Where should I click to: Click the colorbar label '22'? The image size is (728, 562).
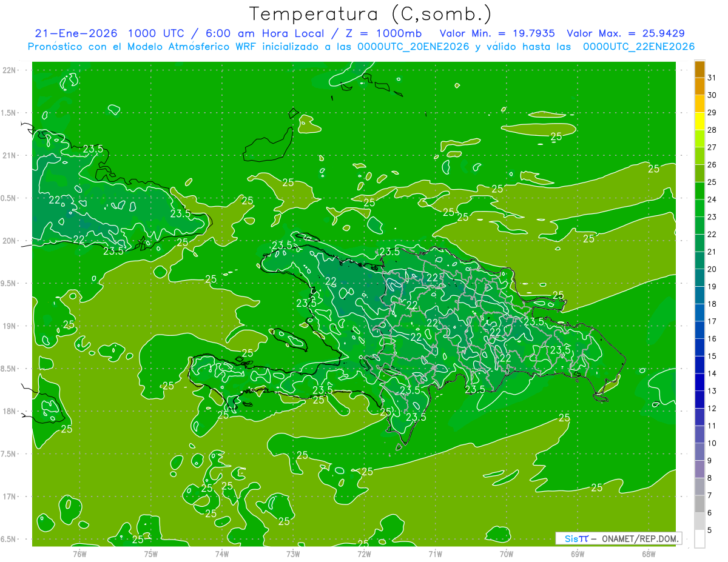712,235
